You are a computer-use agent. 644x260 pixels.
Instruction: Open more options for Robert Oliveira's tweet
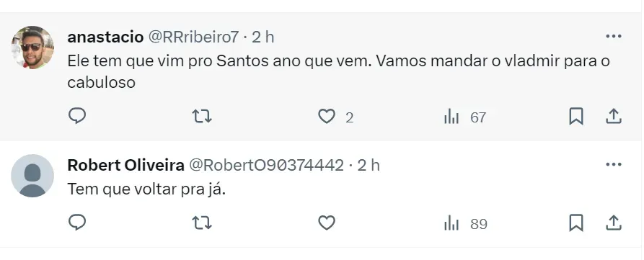click(614, 164)
